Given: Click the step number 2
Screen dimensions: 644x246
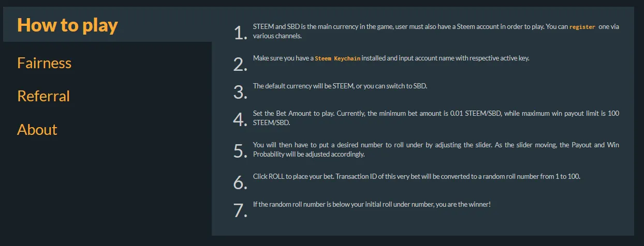Looking at the screenshot, I should coord(240,65).
